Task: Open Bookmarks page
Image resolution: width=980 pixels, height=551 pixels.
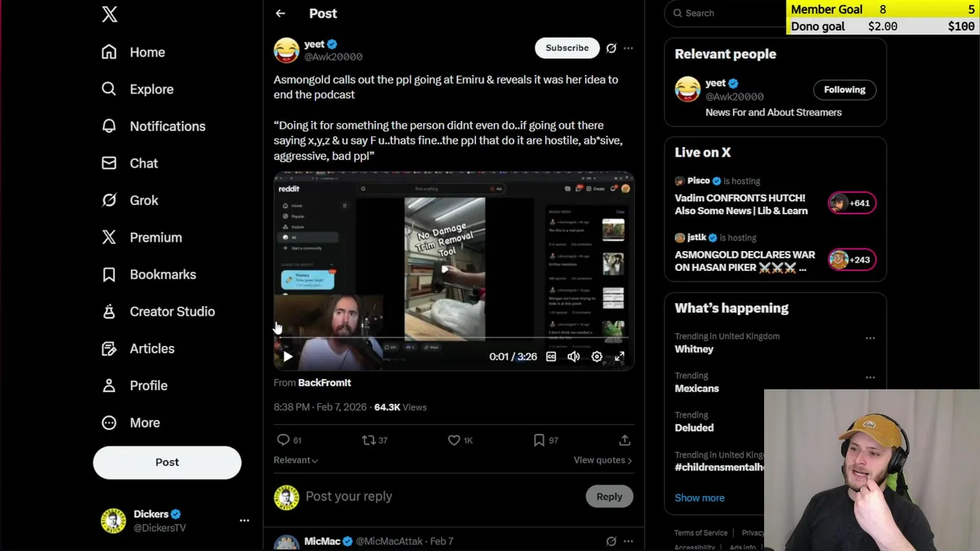Action: 149,274
